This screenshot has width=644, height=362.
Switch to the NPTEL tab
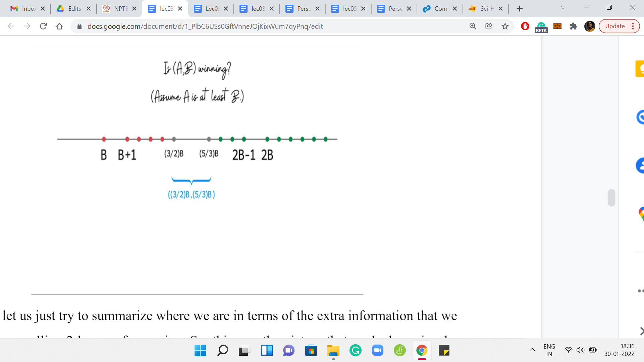[x=116, y=9]
